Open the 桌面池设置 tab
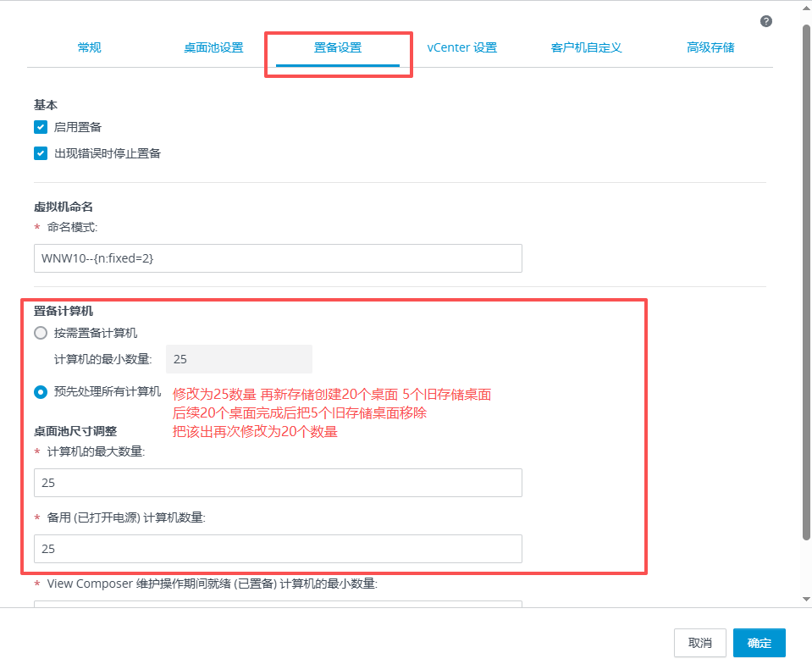 (213, 47)
